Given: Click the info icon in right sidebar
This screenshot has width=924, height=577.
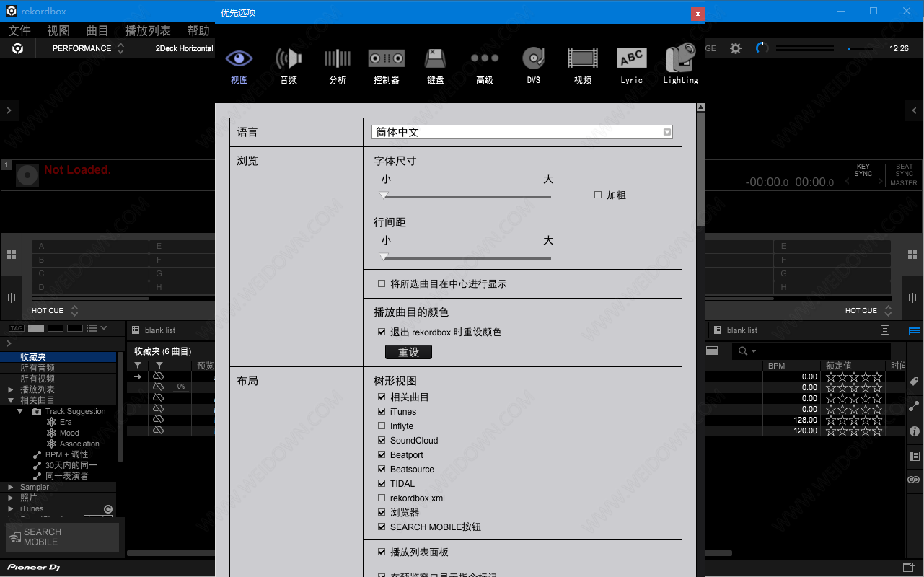Looking at the screenshot, I should 915,431.
